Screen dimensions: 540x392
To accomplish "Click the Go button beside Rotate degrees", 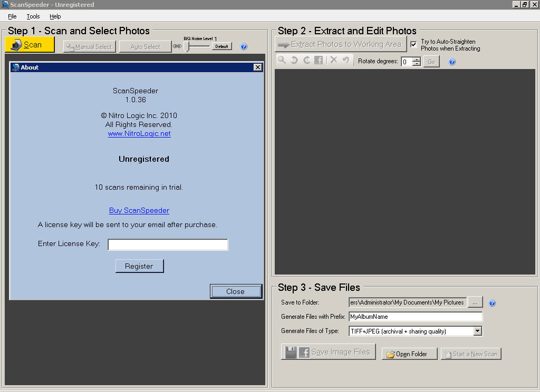I will tap(431, 62).
